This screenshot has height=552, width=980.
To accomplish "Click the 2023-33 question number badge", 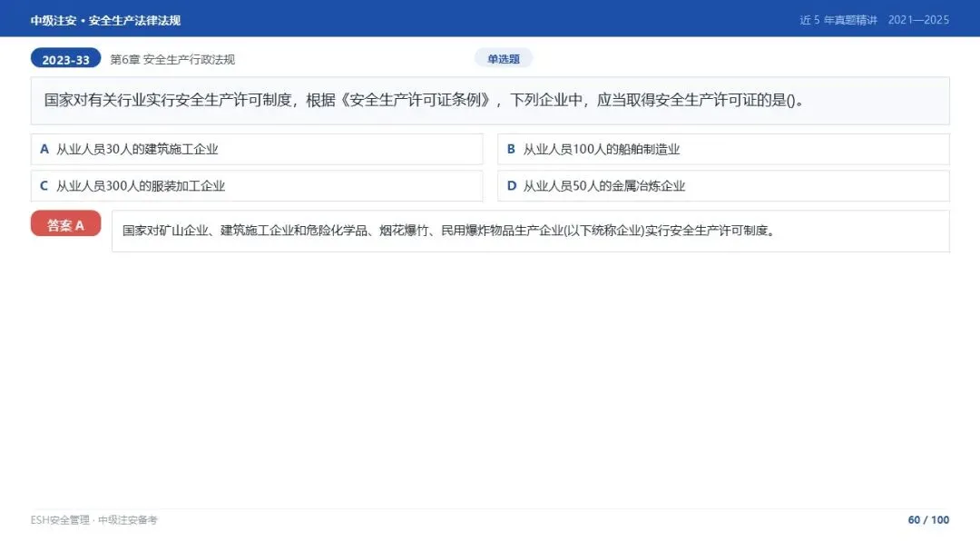I will click(x=65, y=59).
